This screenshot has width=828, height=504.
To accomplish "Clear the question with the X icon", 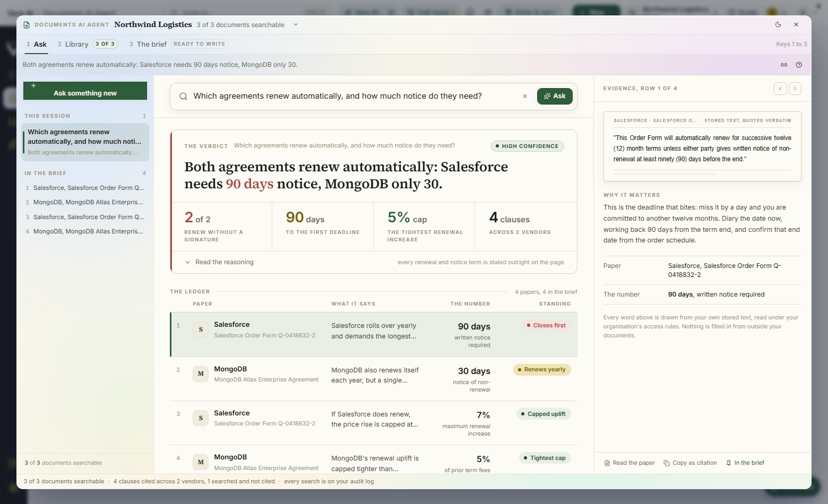I will 525,96.
